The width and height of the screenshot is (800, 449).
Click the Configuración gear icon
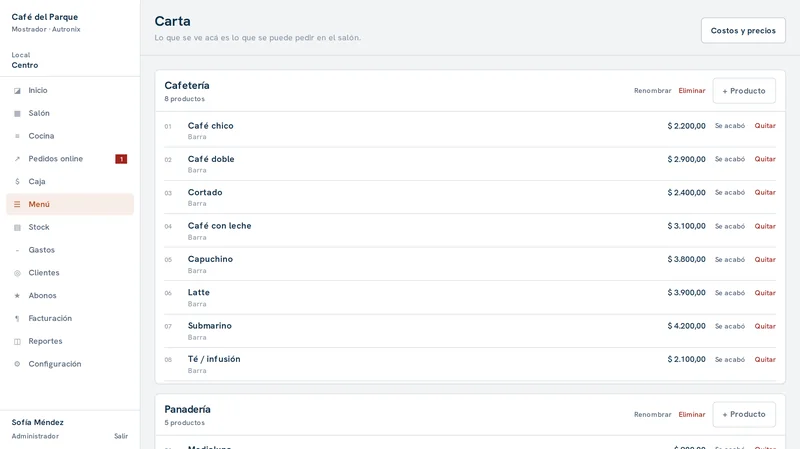pos(17,364)
